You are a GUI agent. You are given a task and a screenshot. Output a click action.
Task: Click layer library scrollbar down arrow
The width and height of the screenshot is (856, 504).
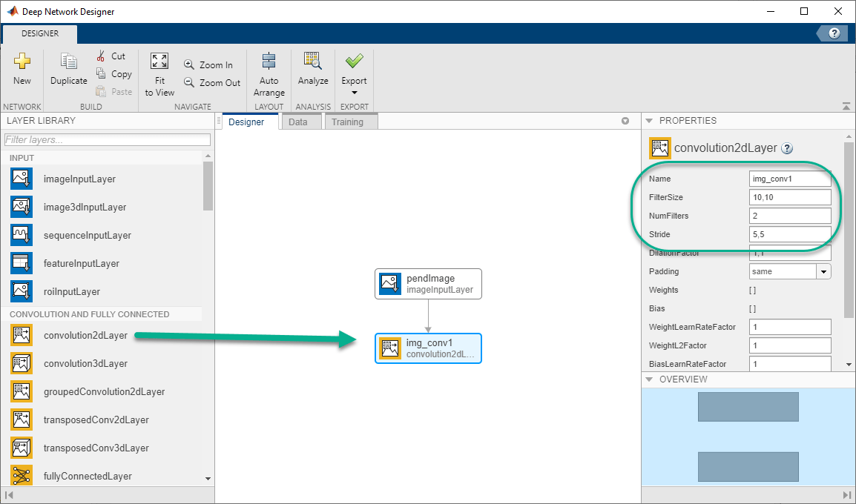tap(208, 479)
